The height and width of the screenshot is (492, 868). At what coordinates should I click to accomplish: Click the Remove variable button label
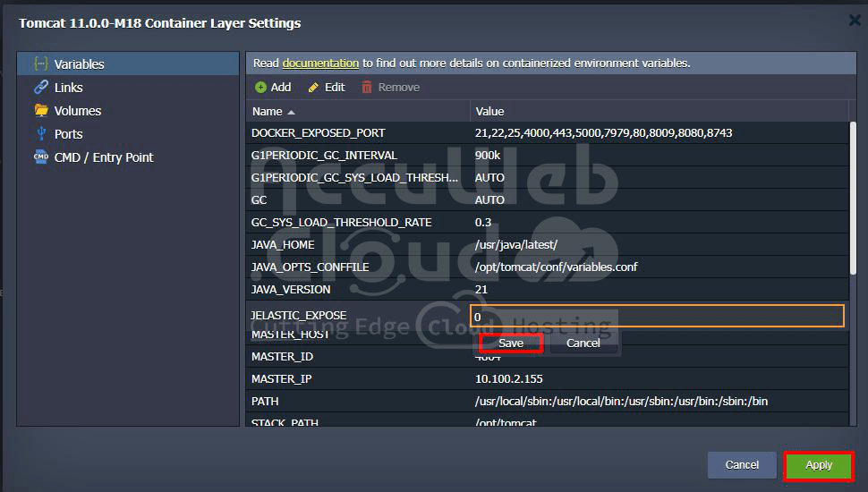pyautogui.click(x=398, y=88)
